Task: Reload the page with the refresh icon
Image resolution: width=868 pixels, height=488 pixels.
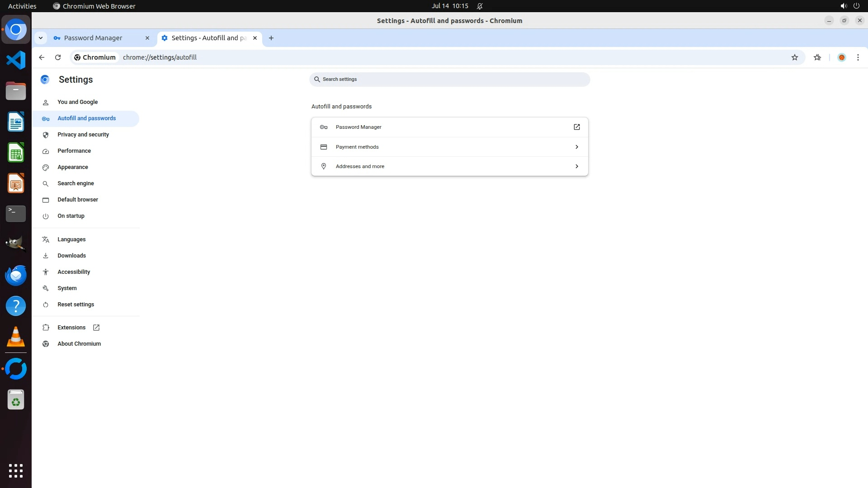Action: [x=58, y=57]
